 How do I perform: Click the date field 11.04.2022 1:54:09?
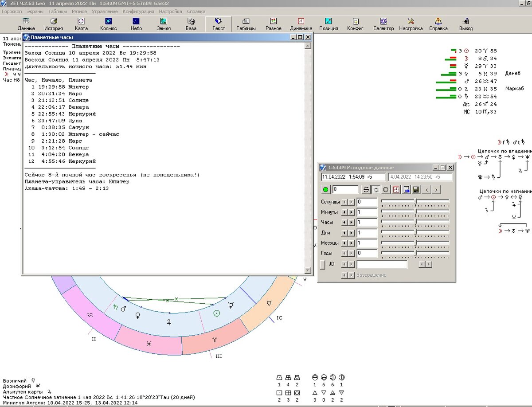click(x=353, y=177)
